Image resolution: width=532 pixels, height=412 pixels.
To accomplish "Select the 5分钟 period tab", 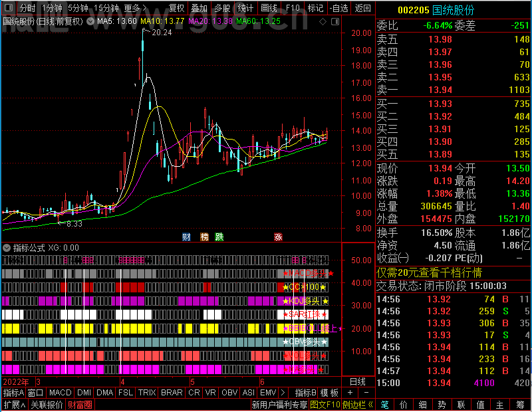I will [78, 8].
